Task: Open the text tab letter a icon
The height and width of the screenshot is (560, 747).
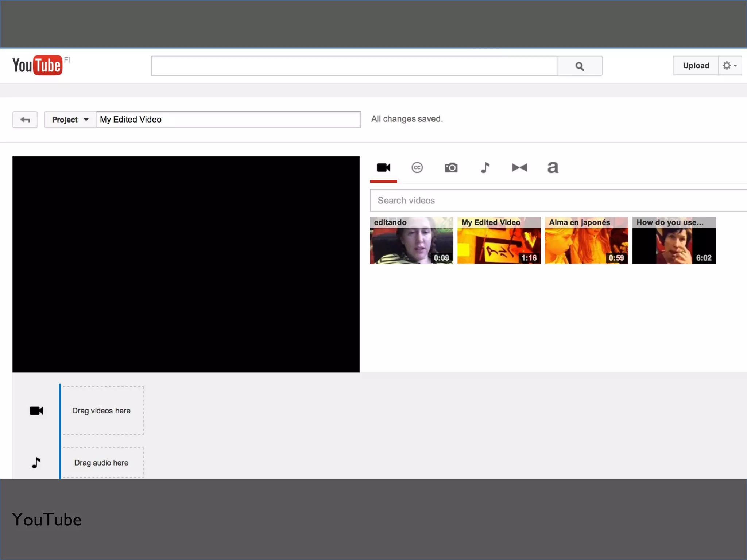Action: tap(553, 168)
